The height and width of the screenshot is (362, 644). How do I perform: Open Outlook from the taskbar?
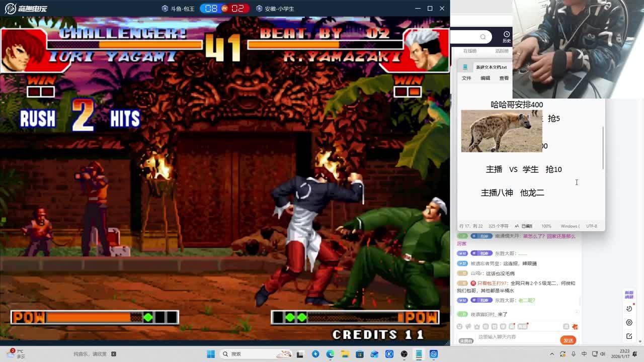pos(374,354)
